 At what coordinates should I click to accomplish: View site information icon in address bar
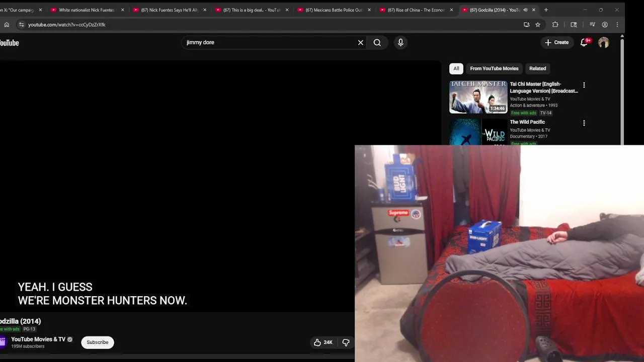coord(21,25)
